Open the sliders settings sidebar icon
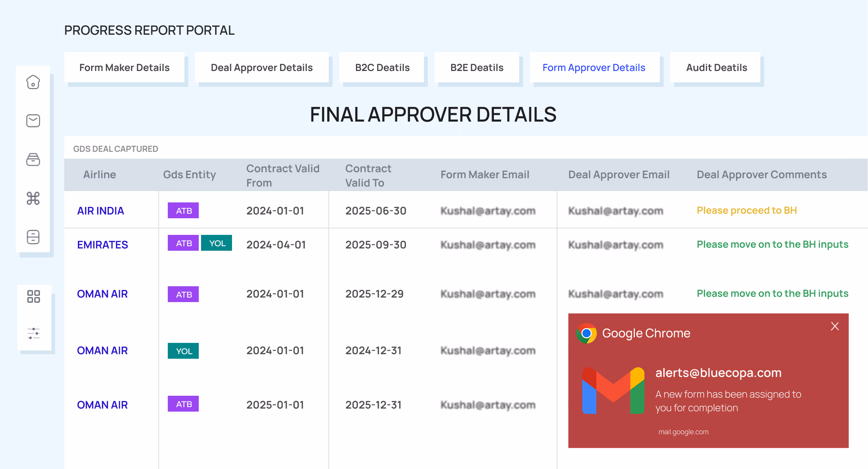 pos(34,333)
